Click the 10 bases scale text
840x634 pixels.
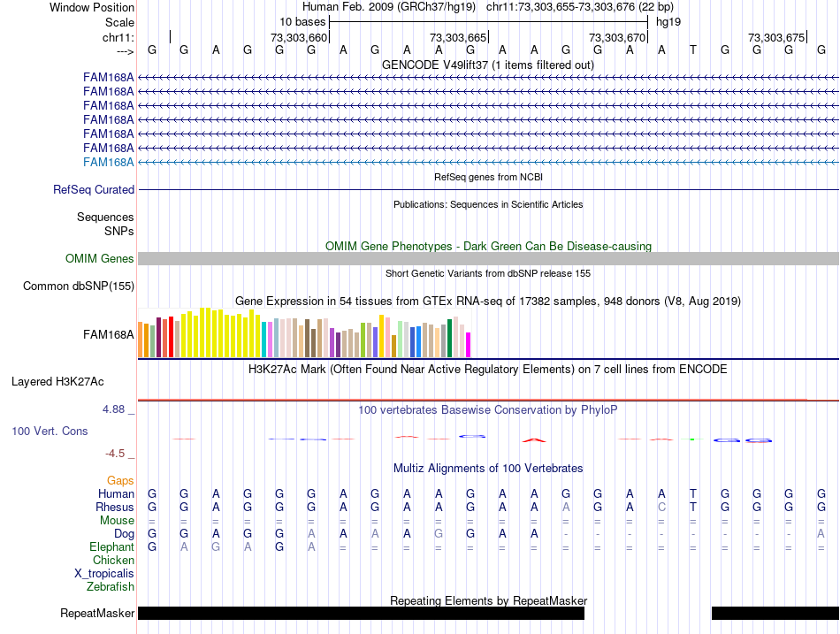tap(302, 22)
